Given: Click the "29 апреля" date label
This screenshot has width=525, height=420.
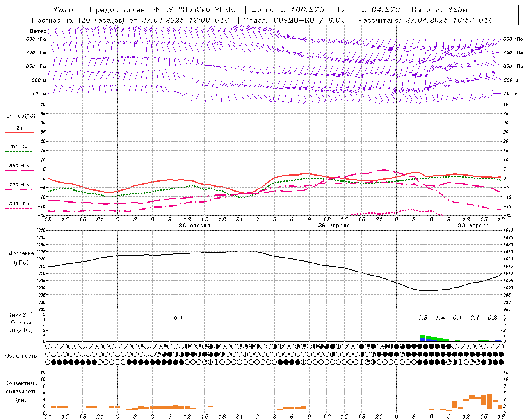Looking at the screenshot, I should pyautogui.click(x=334, y=226).
